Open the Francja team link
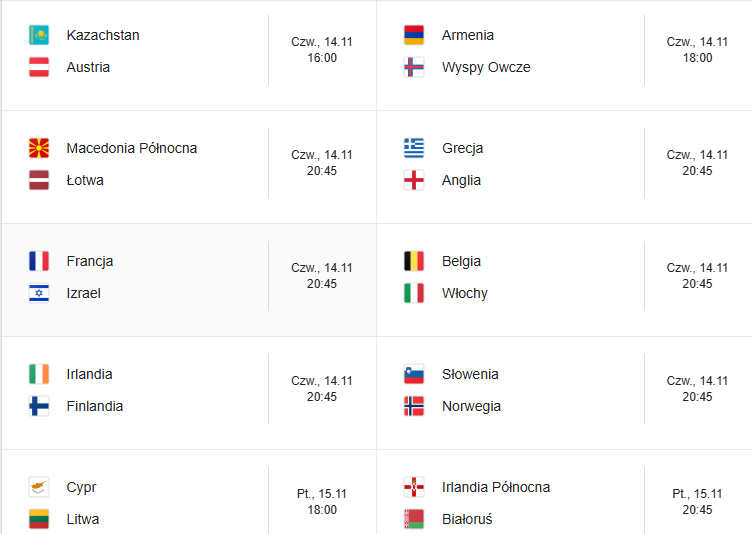The image size is (752, 534). (90, 261)
